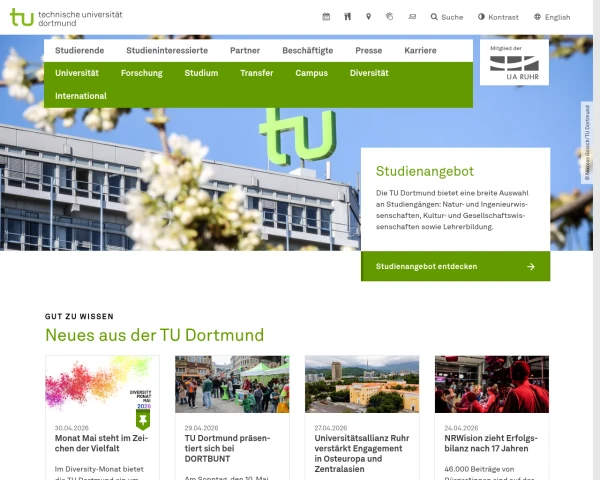Click the date 27.04.2026

pos(331,428)
